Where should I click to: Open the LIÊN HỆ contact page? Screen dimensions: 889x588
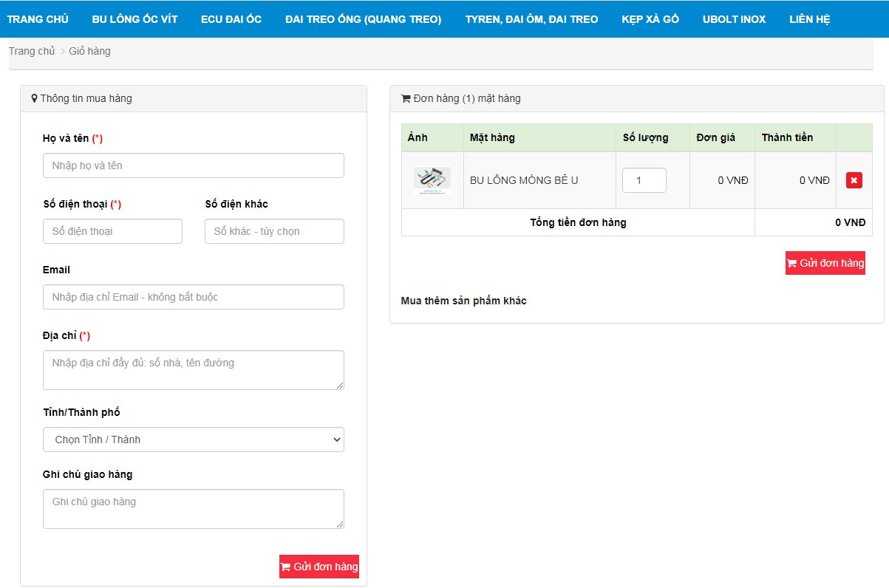point(809,19)
